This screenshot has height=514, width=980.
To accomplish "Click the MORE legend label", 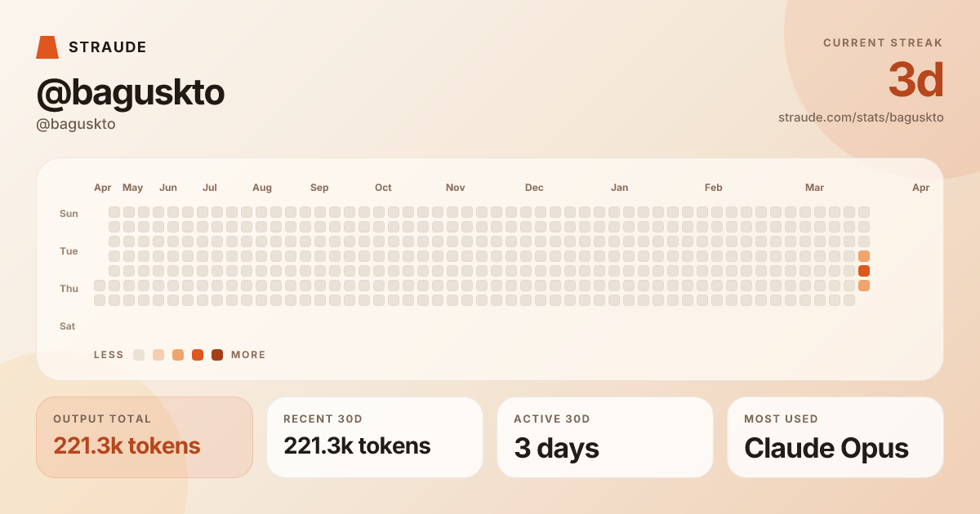I will point(248,355).
